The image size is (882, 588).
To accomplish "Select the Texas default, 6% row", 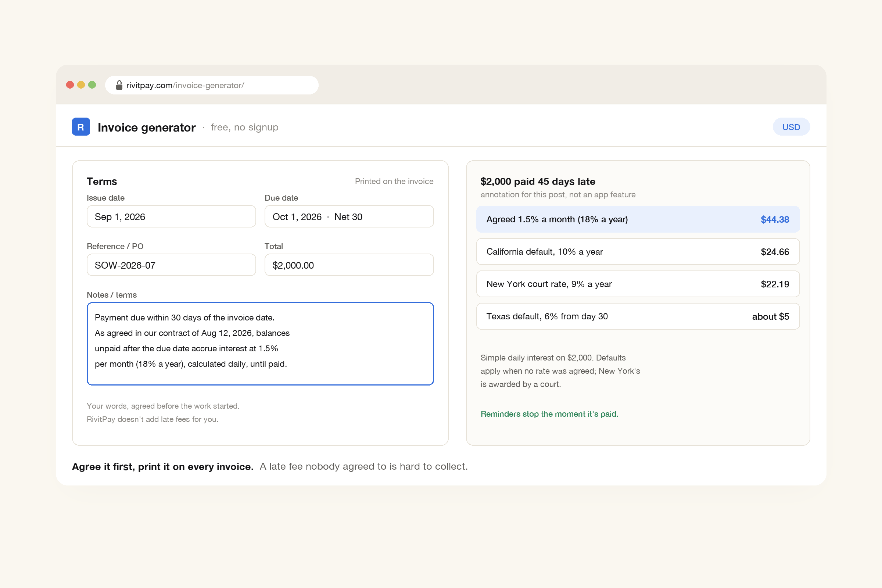I will pyautogui.click(x=638, y=316).
